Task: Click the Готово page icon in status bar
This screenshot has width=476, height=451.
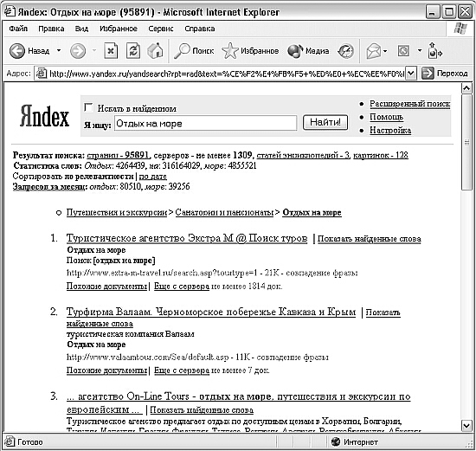Action: (x=10, y=441)
